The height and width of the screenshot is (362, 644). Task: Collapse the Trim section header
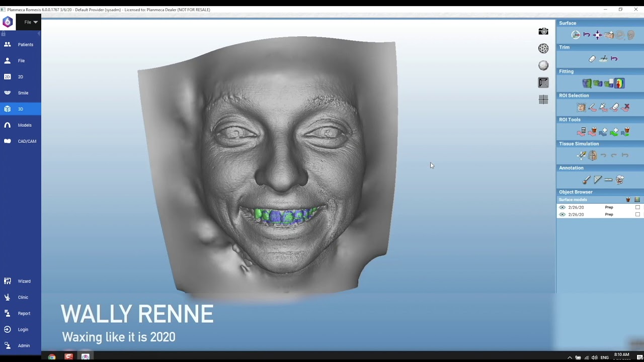tap(600, 47)
